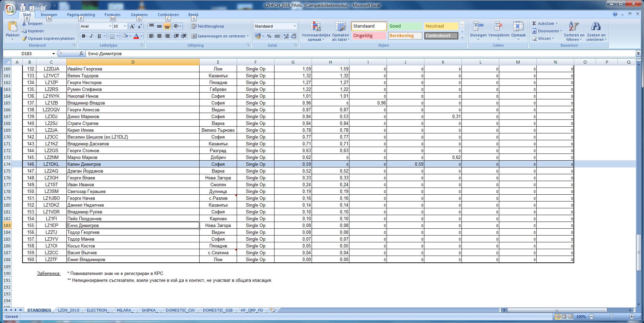This screenshot has width=644, height=323.
Task: Select the format painter brush icon
Action: 24,38
